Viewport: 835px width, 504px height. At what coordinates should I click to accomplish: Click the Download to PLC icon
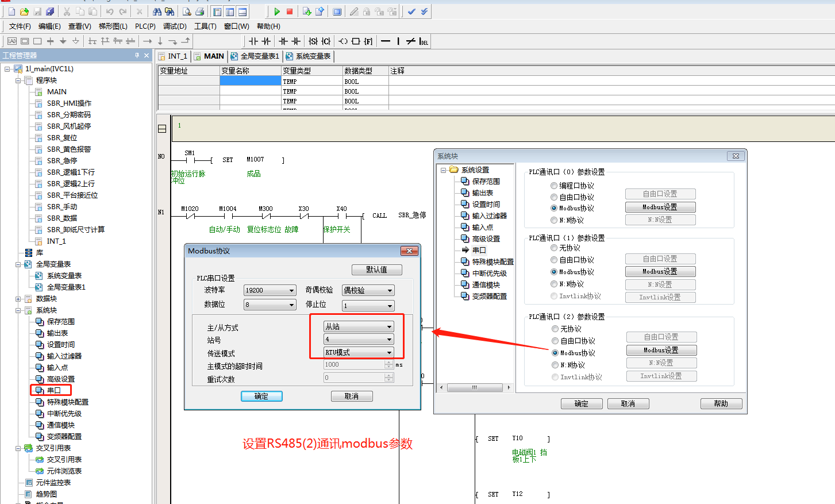307,11
